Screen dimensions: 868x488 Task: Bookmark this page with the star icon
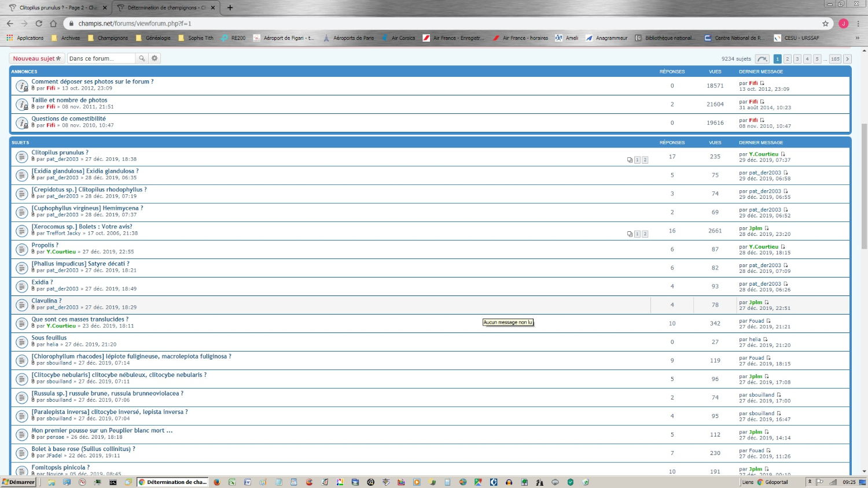[825, 24]
